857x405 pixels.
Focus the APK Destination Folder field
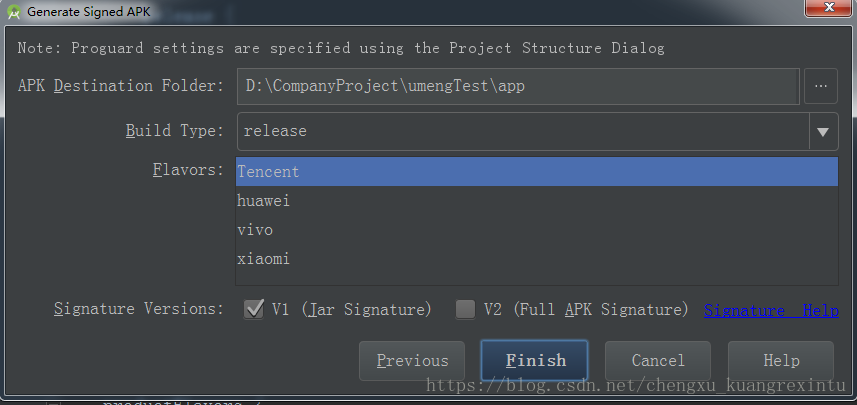(518, 86)
